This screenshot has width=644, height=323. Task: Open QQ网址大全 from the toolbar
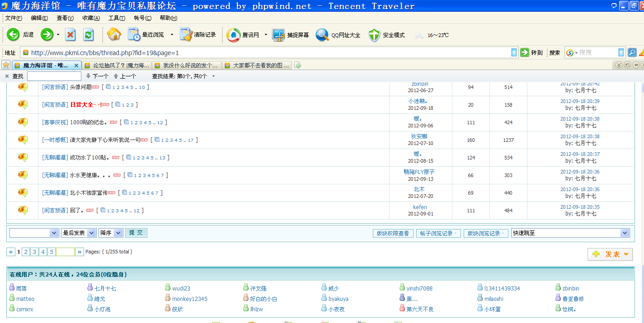point(322,35)
